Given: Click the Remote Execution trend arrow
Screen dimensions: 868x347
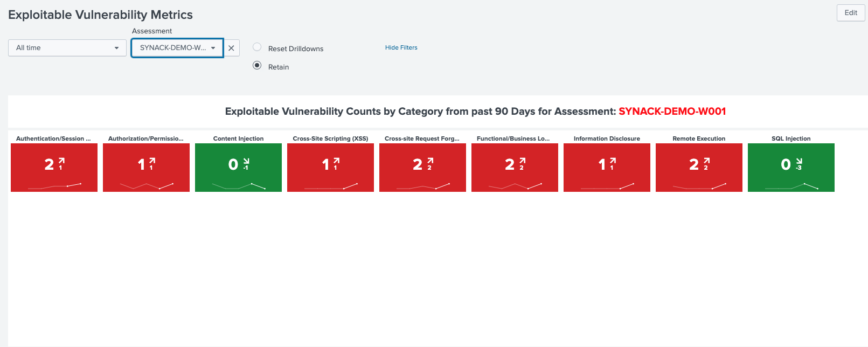Looking at the screenshot, I should pos(706,161).
